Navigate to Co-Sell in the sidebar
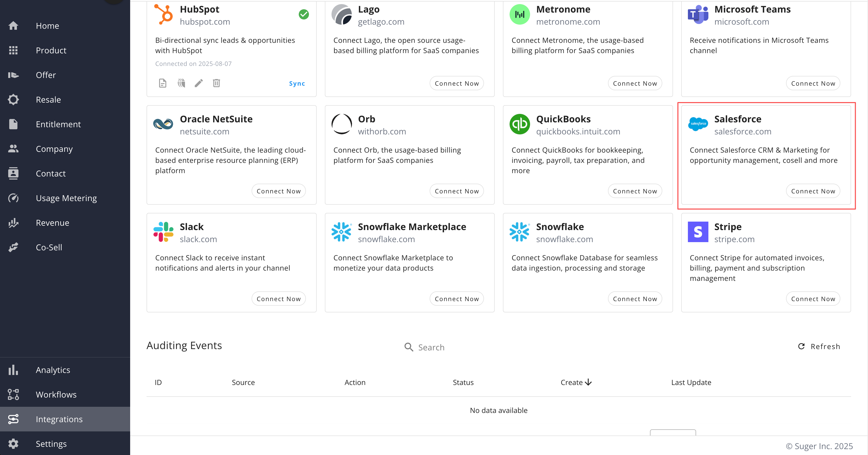Image resolution: width=868 pixels, height=455 pixels. point(49,247)
